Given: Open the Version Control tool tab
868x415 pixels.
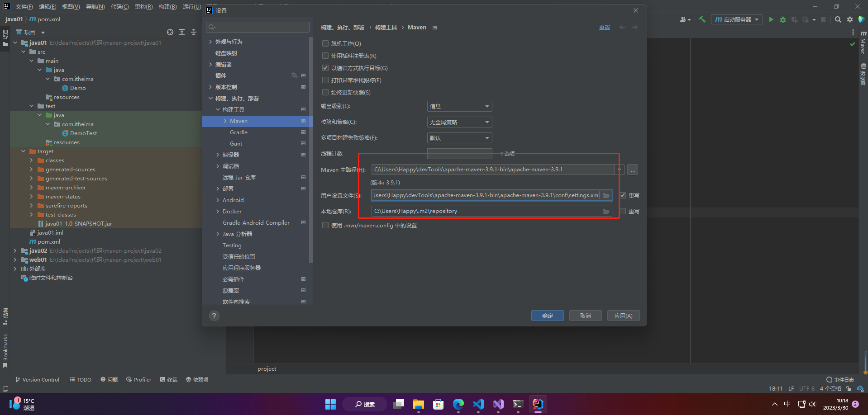Looking at the screenshot, I should (37, 380).
